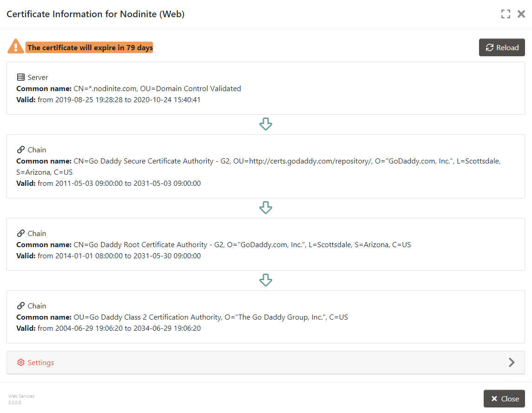Screen dimensions: 532x413
Task: Click the Close button at the bottom
Action: (x=504, y=399)
